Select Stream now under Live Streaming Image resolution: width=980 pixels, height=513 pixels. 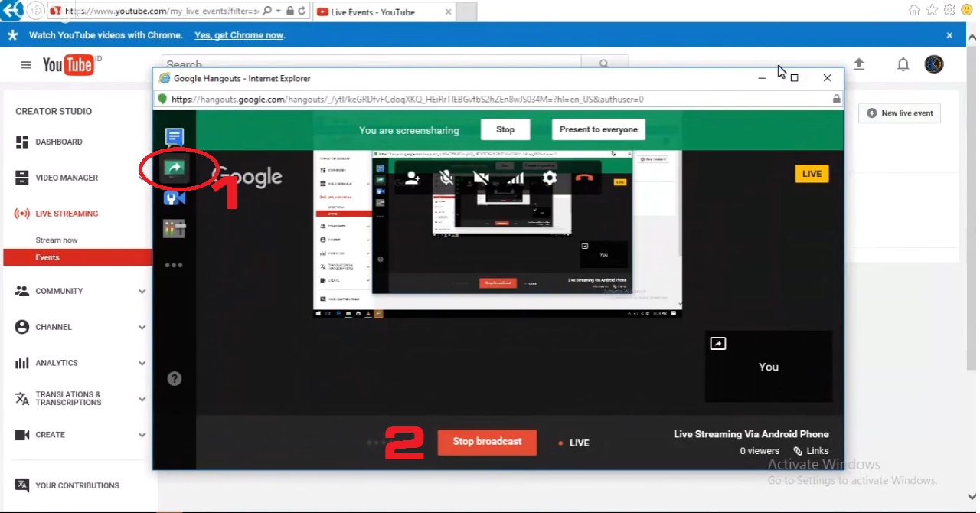[x=57, y=240]
